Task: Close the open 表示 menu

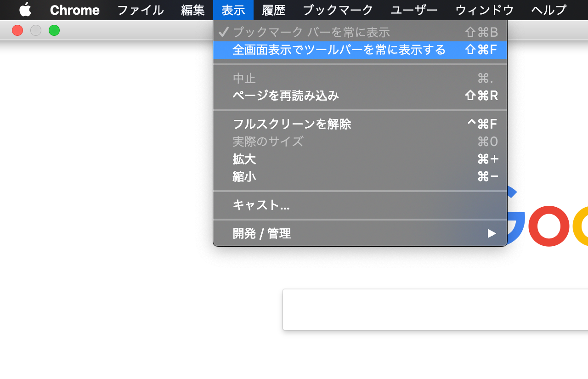Action: (233, 10)
